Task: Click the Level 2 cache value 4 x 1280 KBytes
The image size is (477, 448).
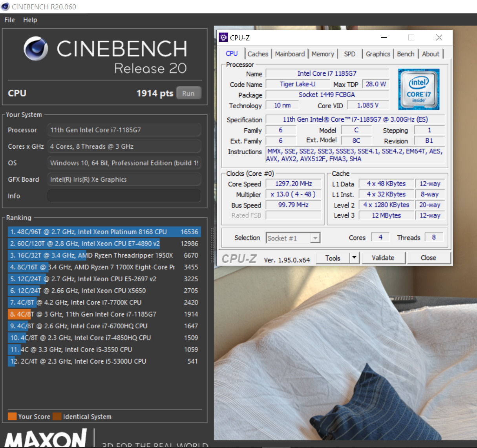Action: (386, 205)
